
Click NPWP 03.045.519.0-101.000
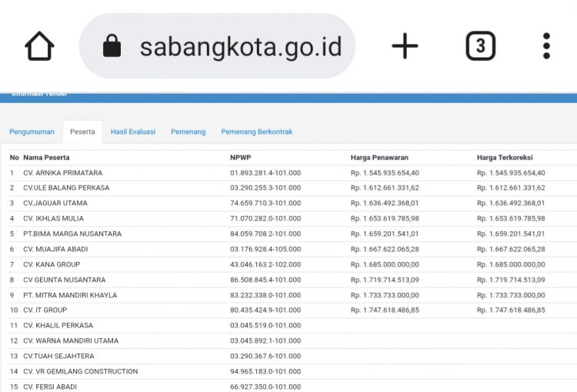click(265, 325)
